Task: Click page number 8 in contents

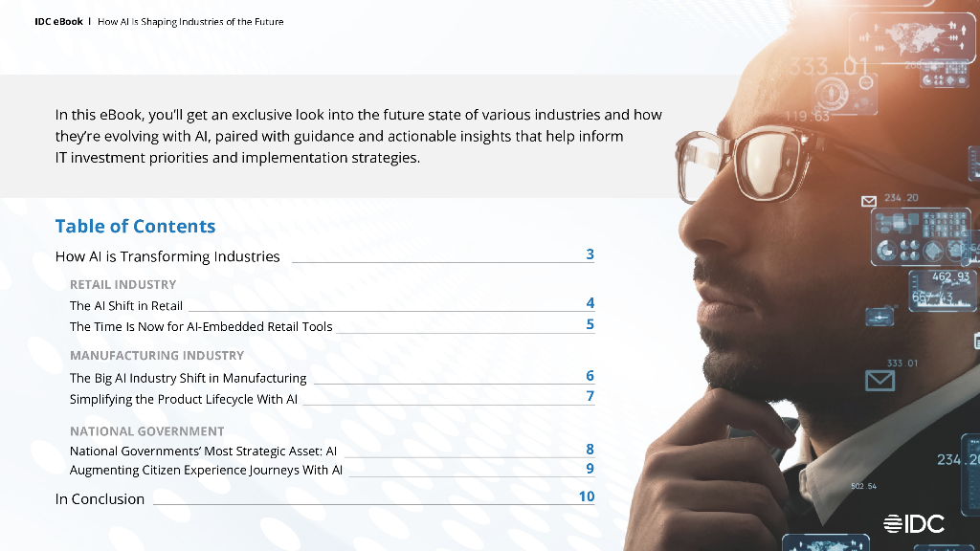Action: (x=590, y=449)
